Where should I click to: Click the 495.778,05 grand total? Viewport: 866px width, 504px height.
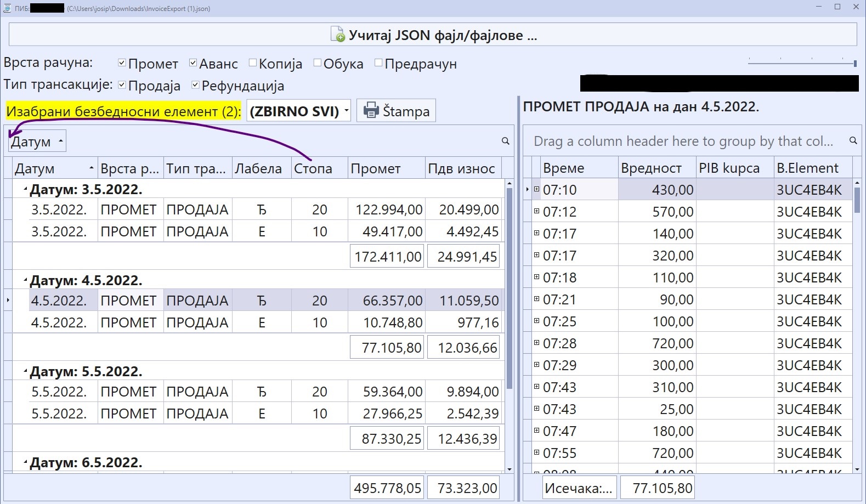pyautogui.click(x=387, y=488)
